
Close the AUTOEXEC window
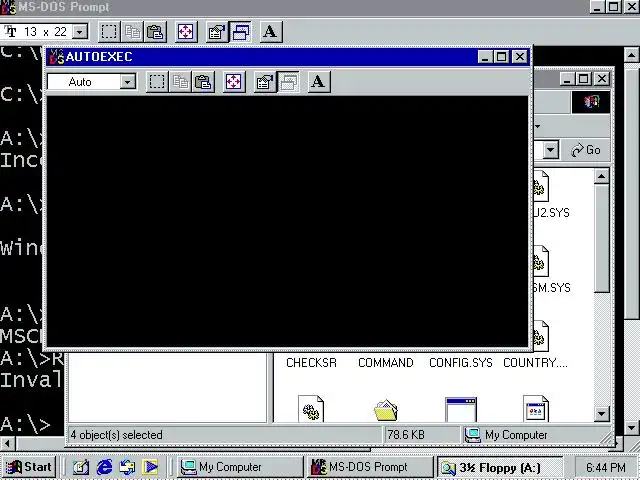pos(520,57)
